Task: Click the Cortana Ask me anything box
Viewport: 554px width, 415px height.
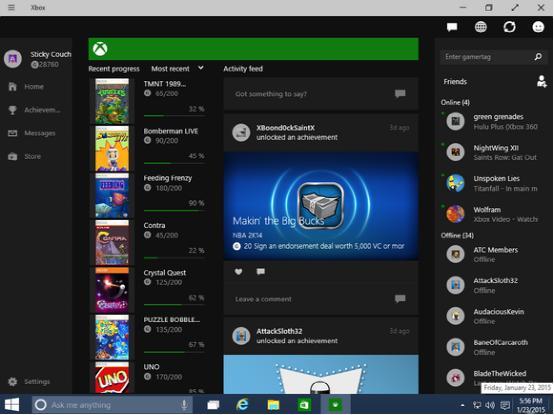Action: point(112,405)
